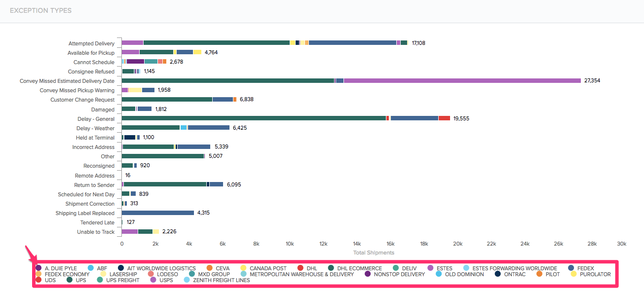Viewport: 644px width, 291px height.
Task: Toggle AIT WORLDWIDE LOGISTICS in the legend
Action: coord(157,268)
